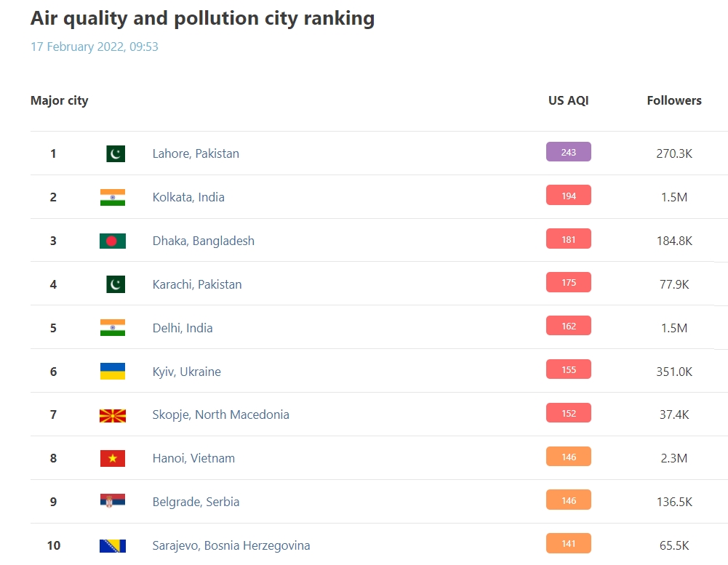Click the US AQI column header
728x565 pixels.
tap(568, 100)
